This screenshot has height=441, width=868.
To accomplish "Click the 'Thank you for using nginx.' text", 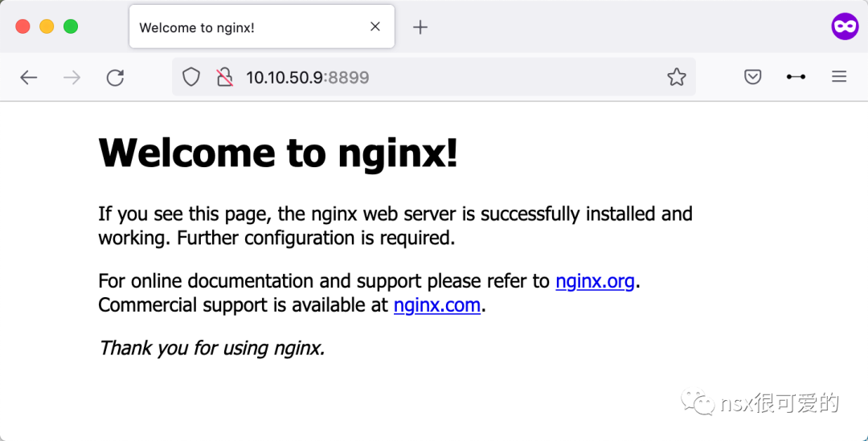I will (x=211, y=349).
